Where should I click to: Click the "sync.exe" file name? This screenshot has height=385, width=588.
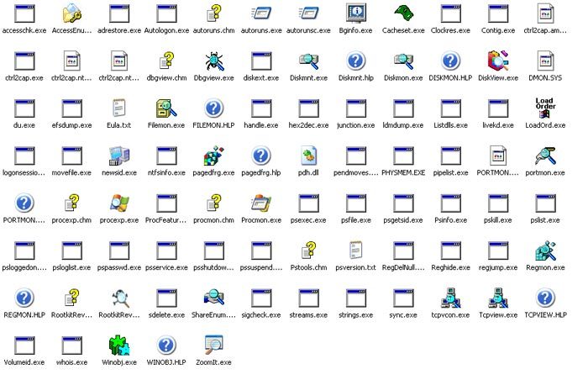pos(403,315)
